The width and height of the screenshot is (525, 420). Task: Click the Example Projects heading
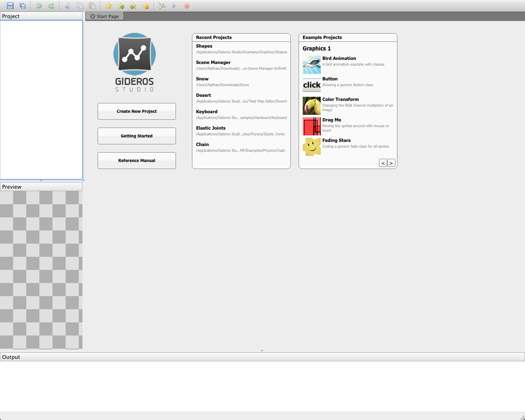tap(322, 37)
